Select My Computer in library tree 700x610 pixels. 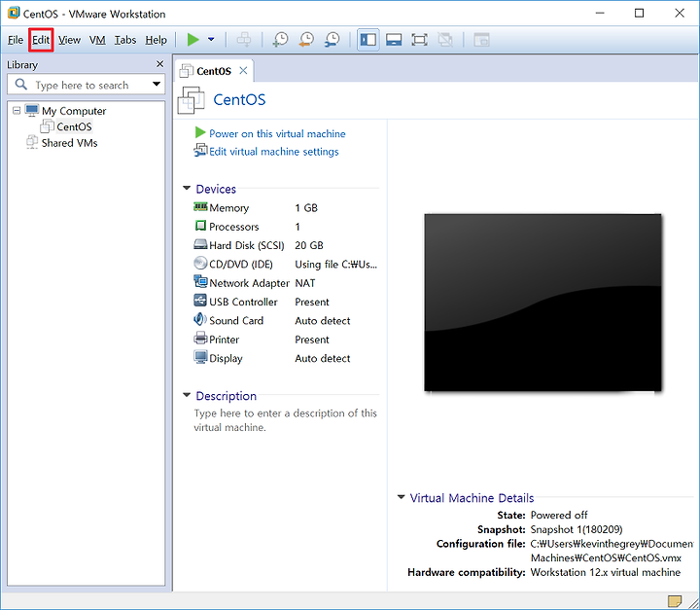[x=74, y=111]
